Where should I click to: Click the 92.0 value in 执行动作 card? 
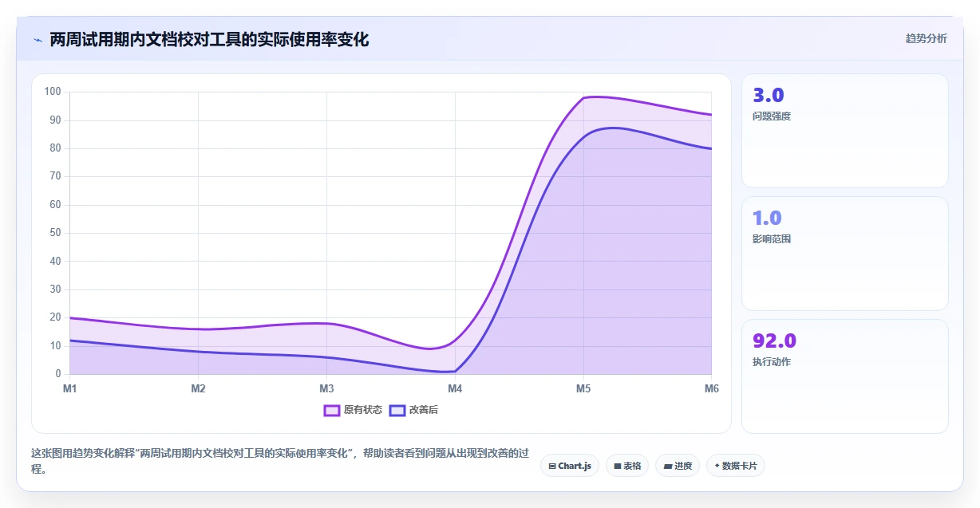(x=774, y=341)
